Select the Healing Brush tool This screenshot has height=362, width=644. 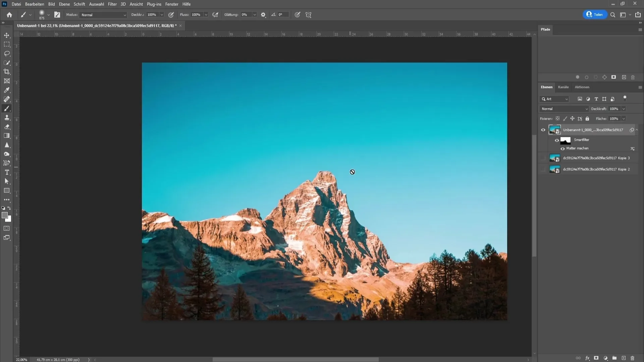(x=7, y=99)
